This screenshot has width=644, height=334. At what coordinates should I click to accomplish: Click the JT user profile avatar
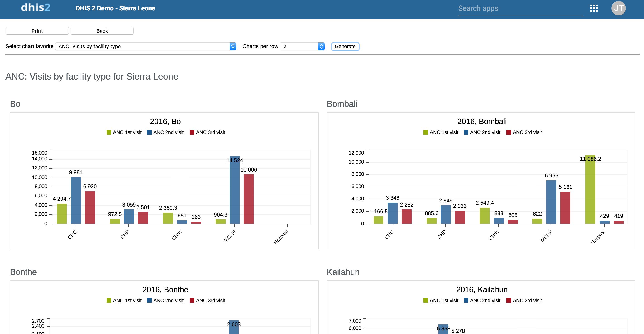(x=618, y=8)
